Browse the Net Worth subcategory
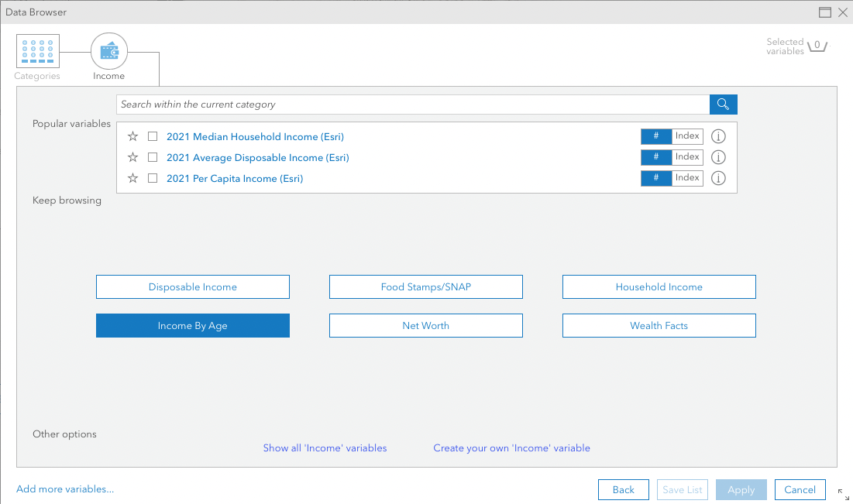This screenshot has height=504, width=853. coord(426,326)
